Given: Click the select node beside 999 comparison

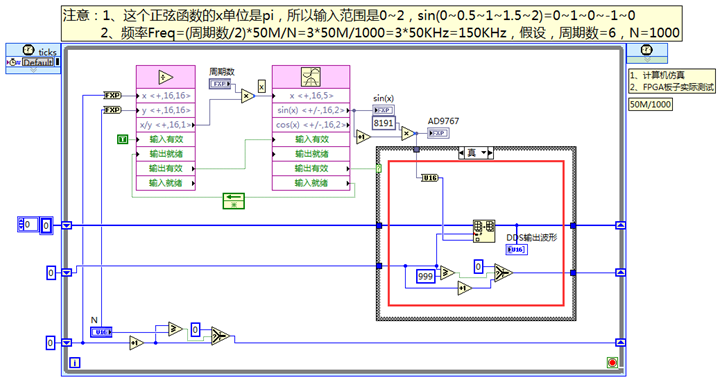Looking at the screenshot, I should pos(503,272).
